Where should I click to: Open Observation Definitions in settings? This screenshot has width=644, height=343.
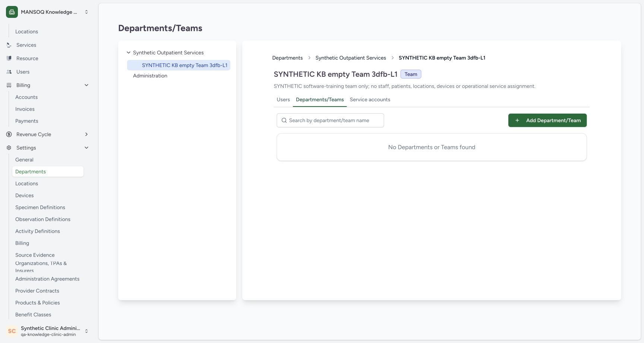(x=43, y=219)
